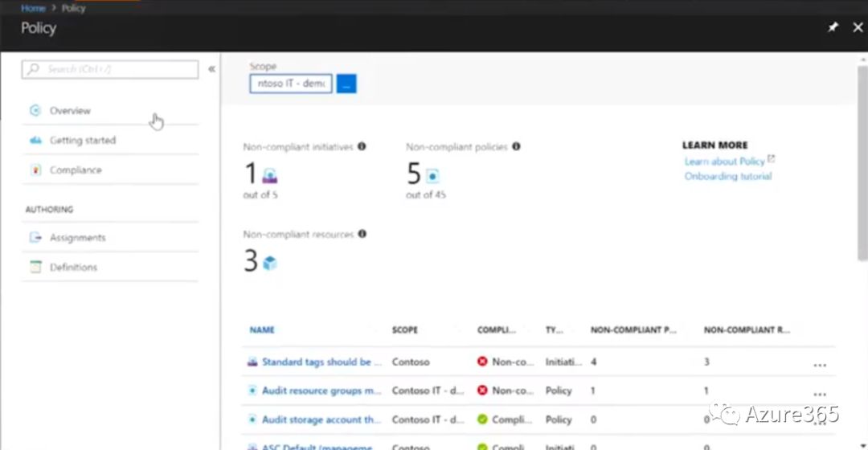Open Assignments under Authoring
The image size is (868, 450).
click(77, 238)
